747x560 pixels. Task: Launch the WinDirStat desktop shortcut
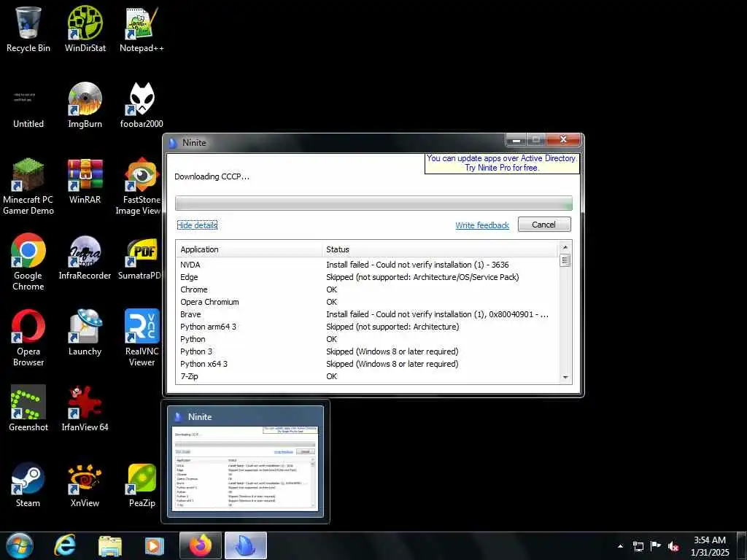click(85, 29)
